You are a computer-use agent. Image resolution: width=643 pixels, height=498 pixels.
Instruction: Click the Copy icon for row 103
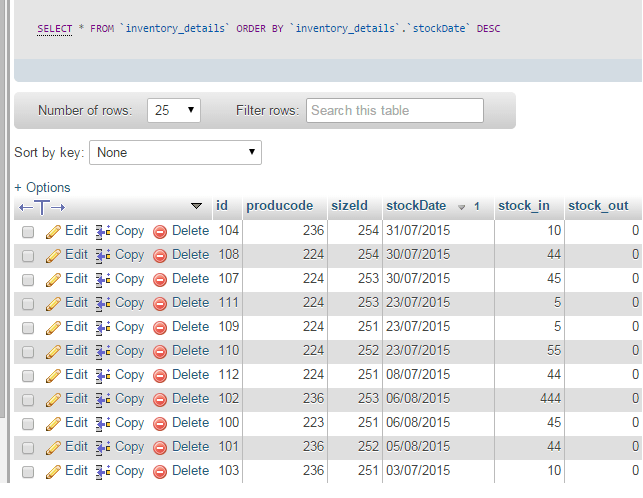coord(103,472)
